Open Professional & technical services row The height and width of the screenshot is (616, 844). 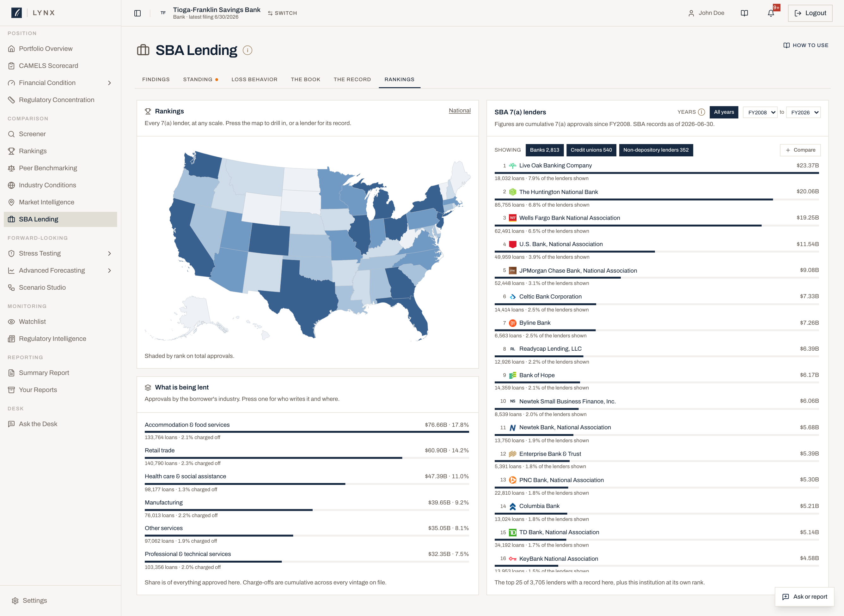click(x=307, y=560)
